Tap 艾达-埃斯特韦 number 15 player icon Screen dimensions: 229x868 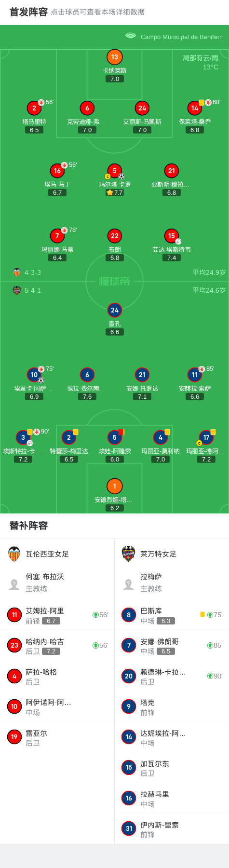pos(172,236)
